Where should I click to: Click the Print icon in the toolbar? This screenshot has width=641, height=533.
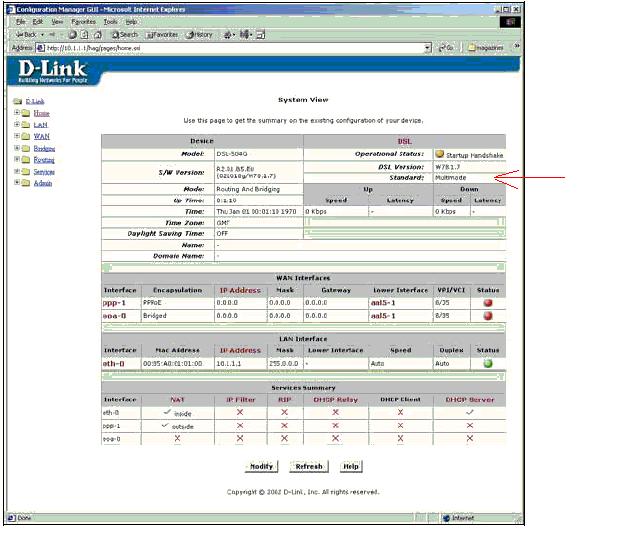(245, 35)
